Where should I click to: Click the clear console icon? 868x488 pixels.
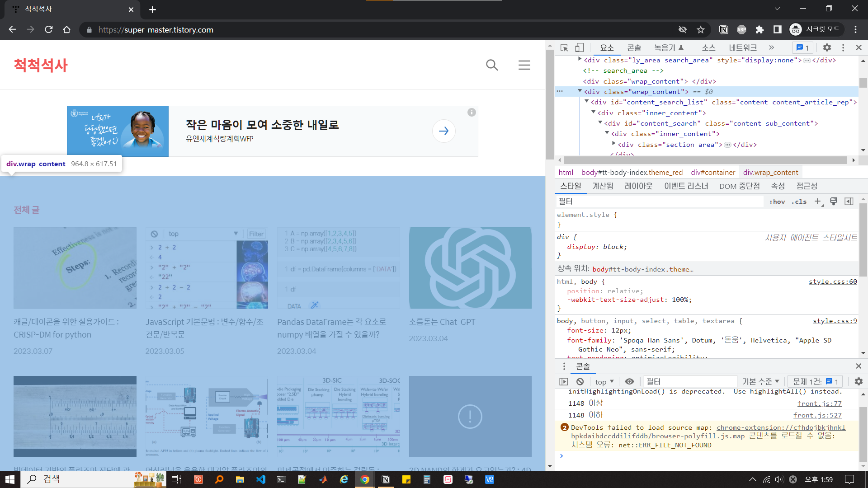pos(580,381)
